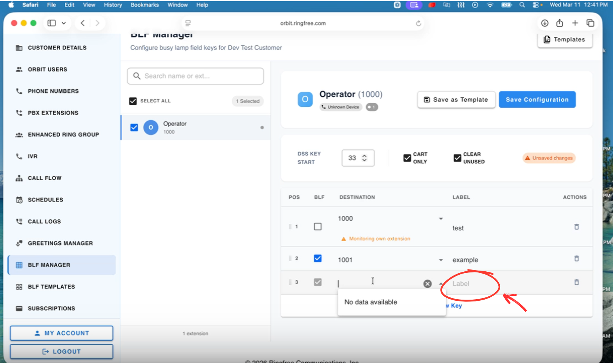The height and width of the screenshot is (364, 613).
Task: Toggle the Select All checkbox
Action: (133, 101)
